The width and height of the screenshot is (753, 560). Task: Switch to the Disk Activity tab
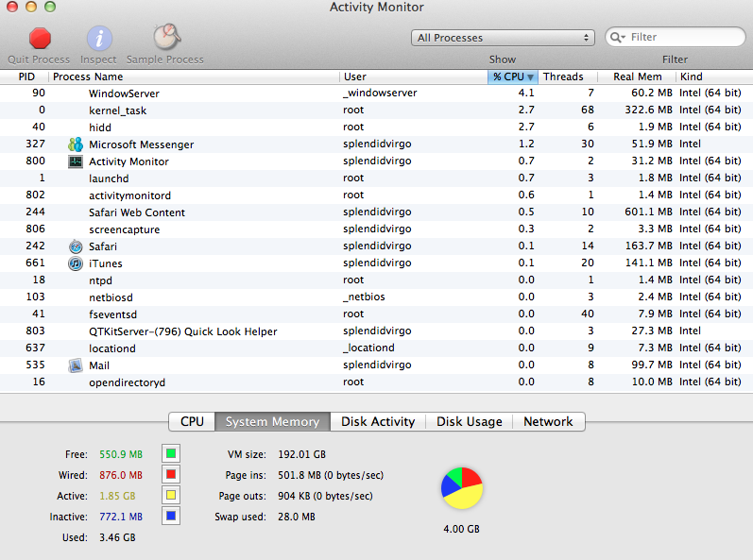[378, 421]
